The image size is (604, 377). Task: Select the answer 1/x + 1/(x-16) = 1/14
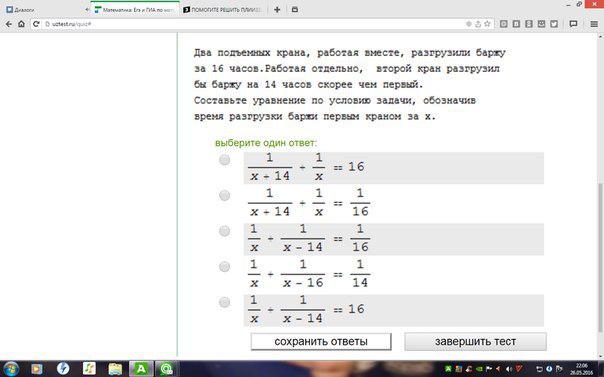[225, 266]
